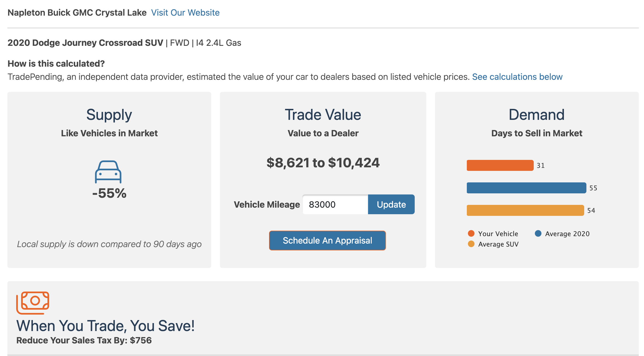This screenshot has height=356, width=644.
Task: Click the Your Vehicle orange legend dot
Action: [x=471, y=233]
